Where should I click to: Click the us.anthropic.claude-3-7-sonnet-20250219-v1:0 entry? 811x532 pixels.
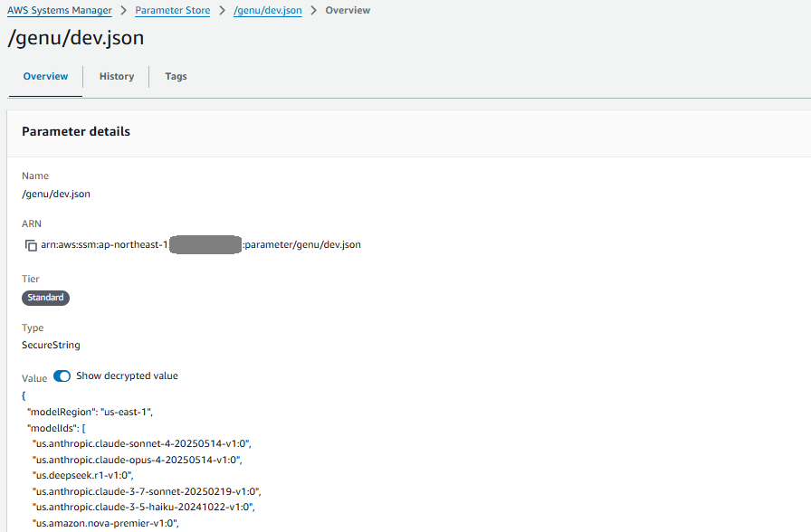(147, 491)
